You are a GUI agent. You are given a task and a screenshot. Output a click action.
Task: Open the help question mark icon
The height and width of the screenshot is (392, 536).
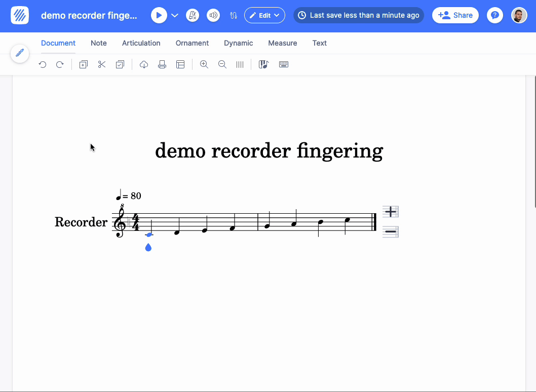pos(494,15)
